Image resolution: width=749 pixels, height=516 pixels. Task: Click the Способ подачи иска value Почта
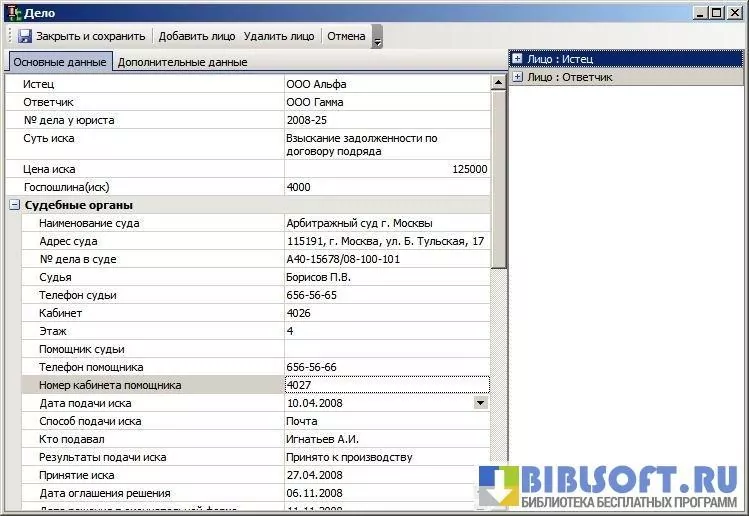click(386, 421)
